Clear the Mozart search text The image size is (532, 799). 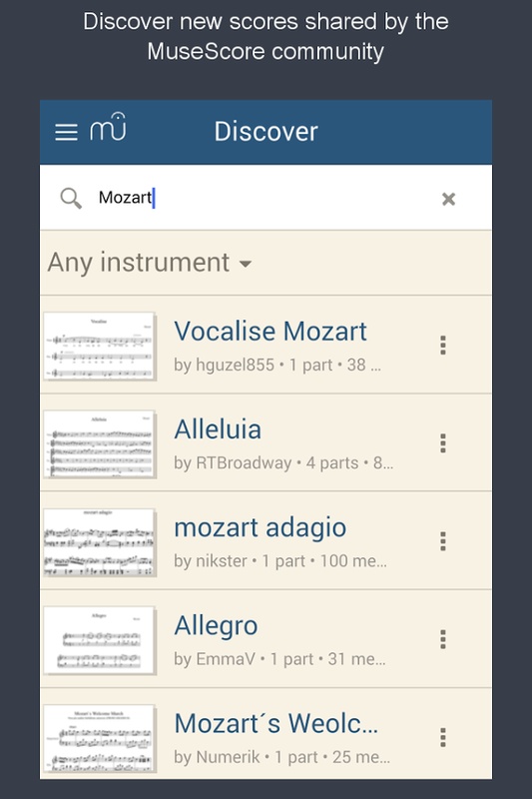448,199
